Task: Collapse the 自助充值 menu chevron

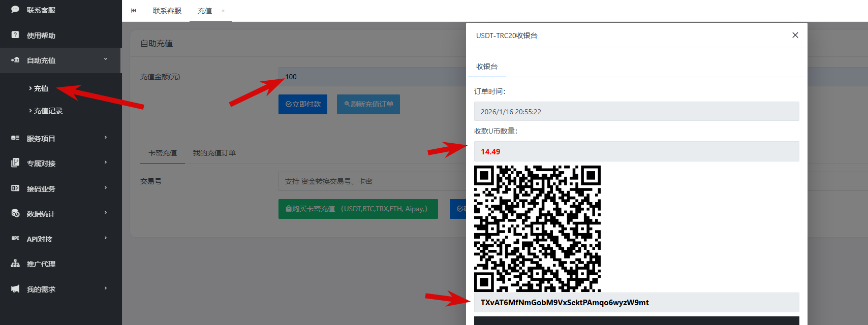Action: point(106,59)
